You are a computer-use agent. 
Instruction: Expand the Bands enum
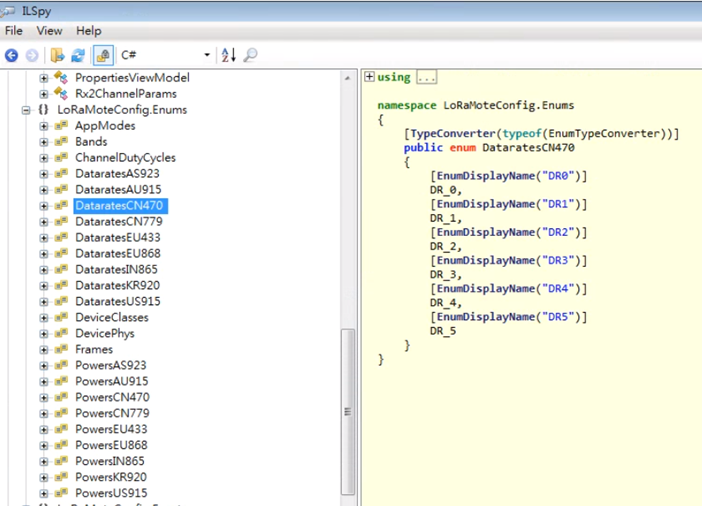pyautogui.click(x=44, y=142)
